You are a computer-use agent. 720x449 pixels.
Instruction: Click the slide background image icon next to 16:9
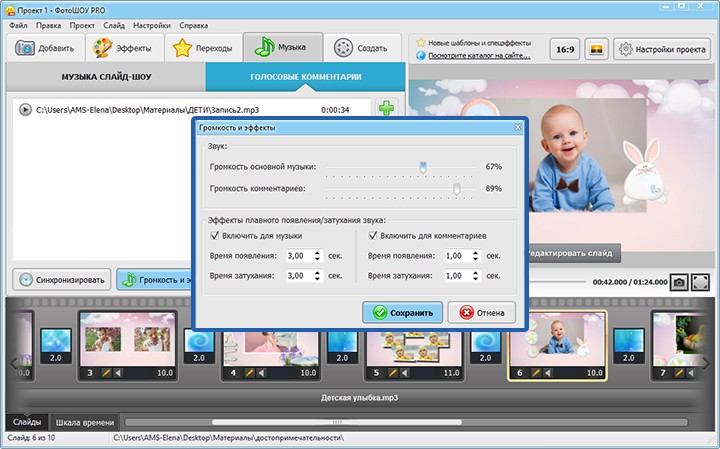pyautogui.click(x=596, y=49)
